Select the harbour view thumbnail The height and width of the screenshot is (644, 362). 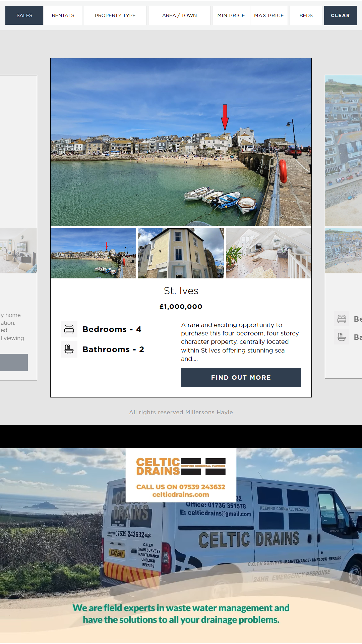click(93, 253)
